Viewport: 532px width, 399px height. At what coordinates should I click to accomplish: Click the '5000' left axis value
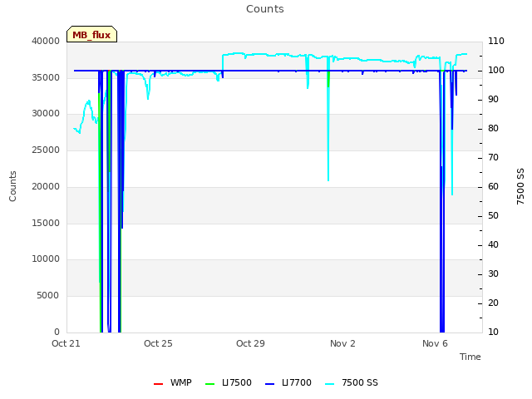(48, 296)
